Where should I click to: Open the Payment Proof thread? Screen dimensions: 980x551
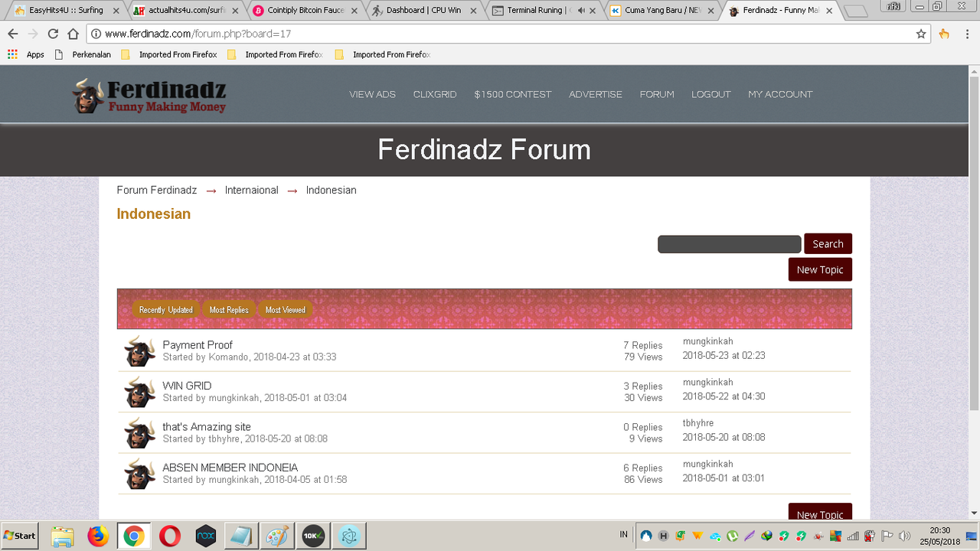point(198,344)
